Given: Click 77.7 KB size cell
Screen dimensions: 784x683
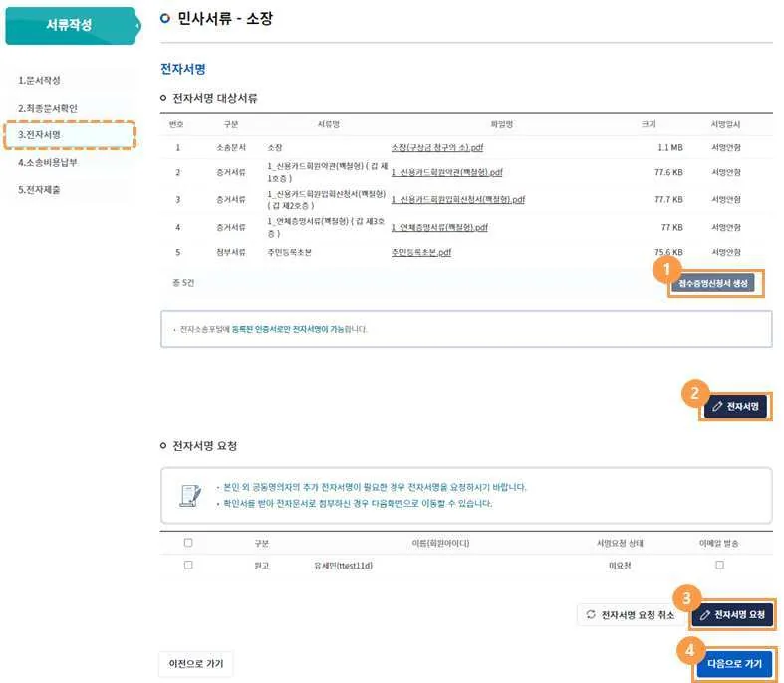Looking at the screenshot, I should coord(668,199).
